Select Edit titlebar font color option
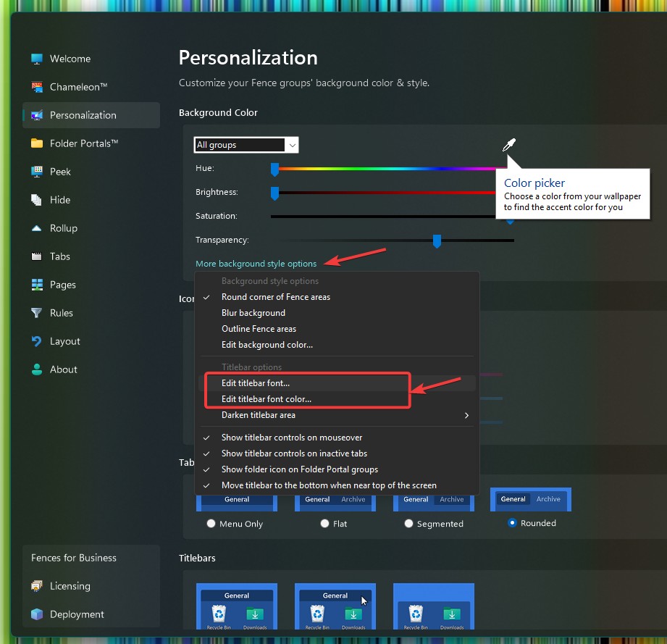This screenshot has height=644, width=667. 266,399
